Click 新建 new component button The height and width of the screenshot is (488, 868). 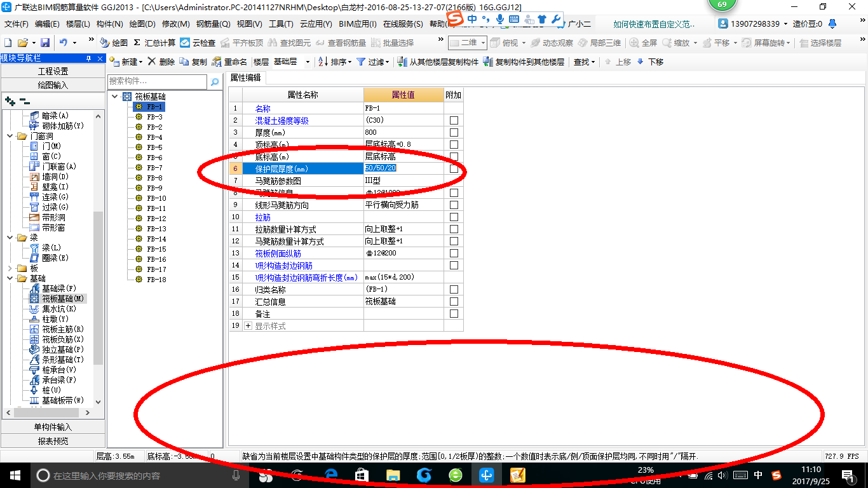point(126,62)
